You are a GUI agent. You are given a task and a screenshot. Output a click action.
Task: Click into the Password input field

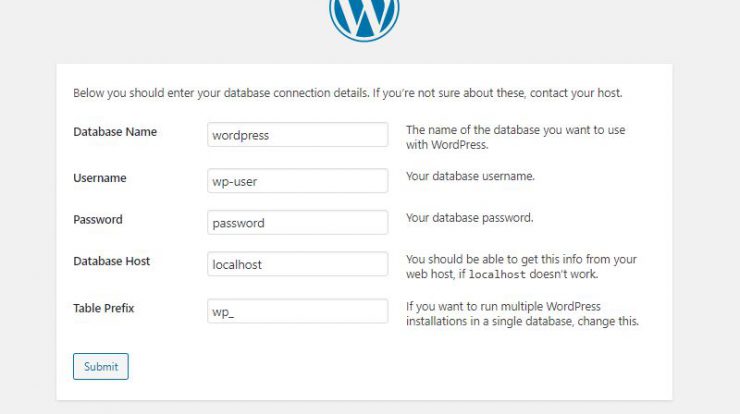point(297,222)
